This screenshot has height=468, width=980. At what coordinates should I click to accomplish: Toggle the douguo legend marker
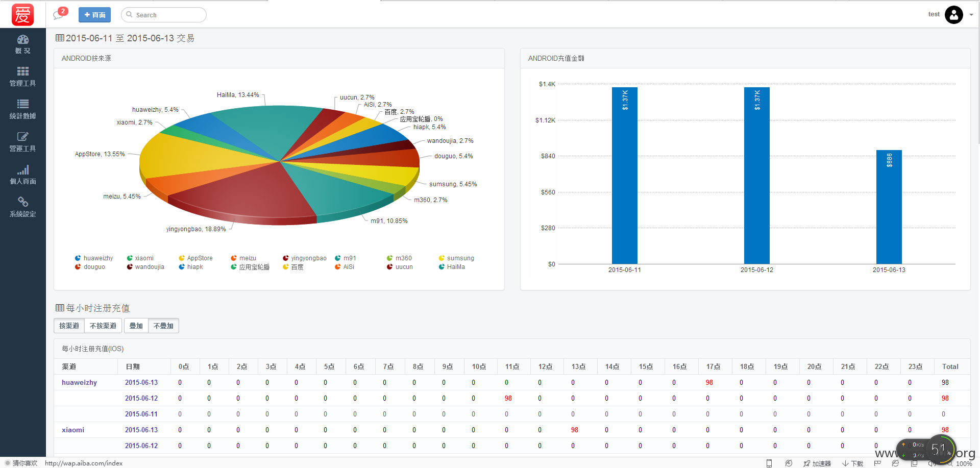pos(78,267)
